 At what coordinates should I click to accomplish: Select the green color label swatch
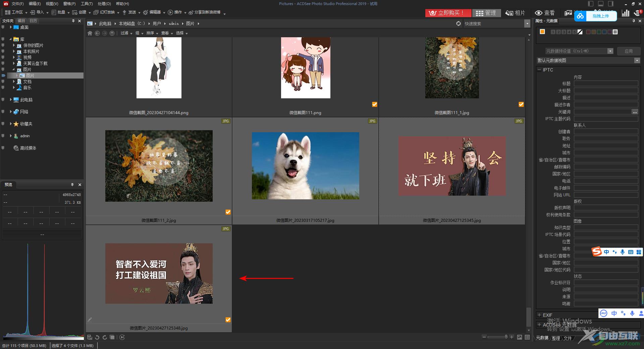599,32
